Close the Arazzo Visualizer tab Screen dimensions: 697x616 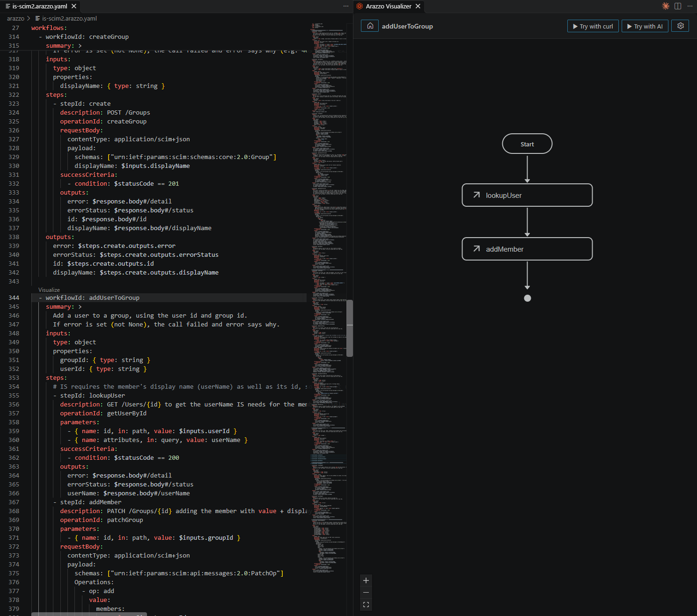click(418, 6)
